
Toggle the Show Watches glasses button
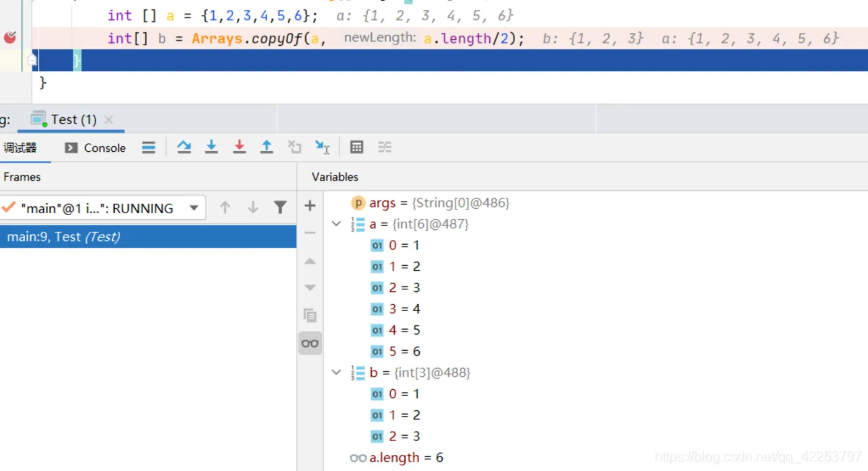pyautogui.click(x=310, y=343)
